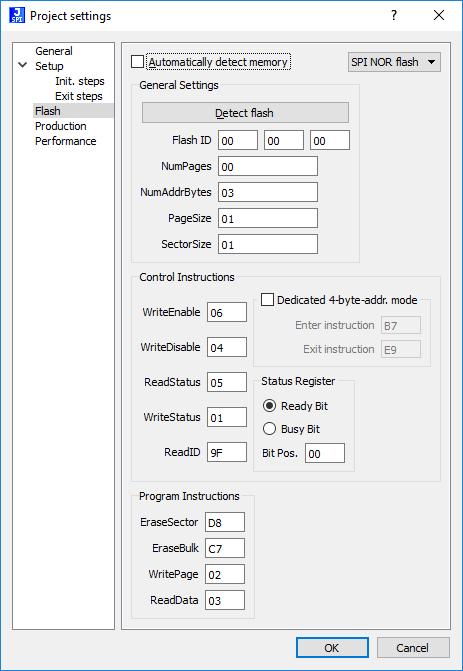This screenshot has height=671, width=463.
Task: Click the ReadID instruction field
Action: coord(227,452)
